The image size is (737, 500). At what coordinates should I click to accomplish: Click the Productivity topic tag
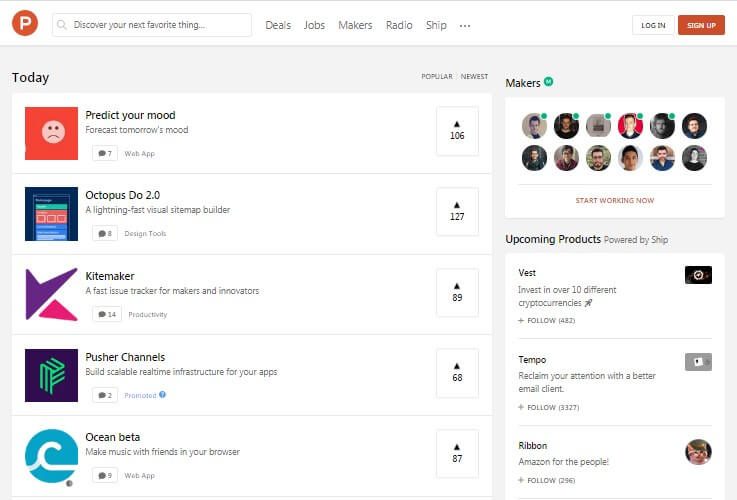point(148,314)
